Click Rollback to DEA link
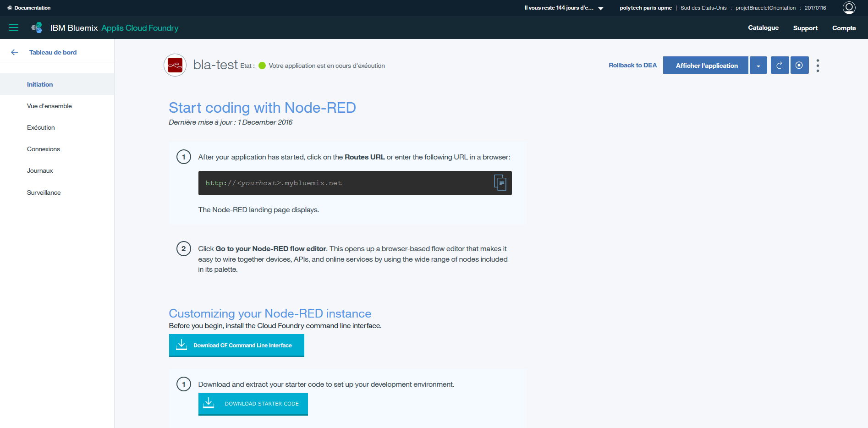 click(x=632, y=65)
